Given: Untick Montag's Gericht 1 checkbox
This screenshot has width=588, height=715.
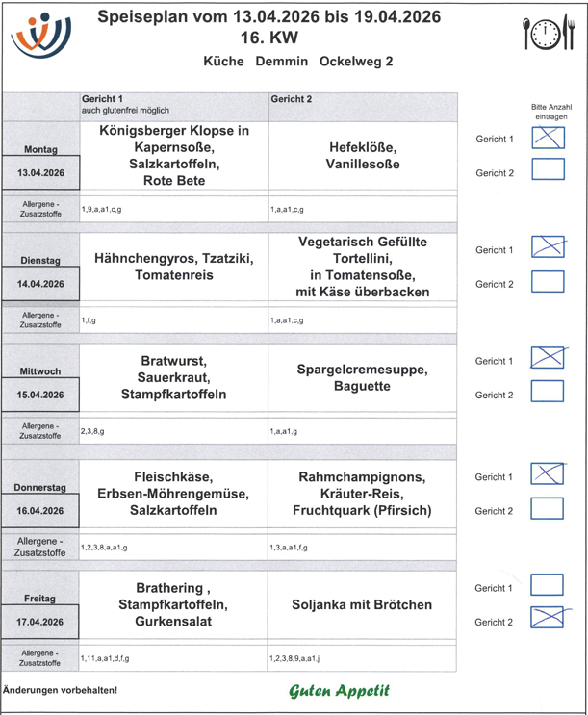Looking at the screenshot, I should 548,138.
